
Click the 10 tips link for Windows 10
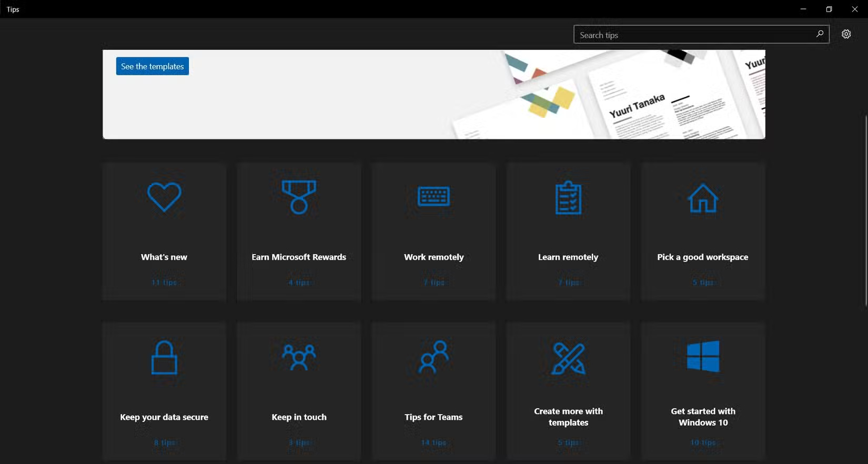point(703,442)
